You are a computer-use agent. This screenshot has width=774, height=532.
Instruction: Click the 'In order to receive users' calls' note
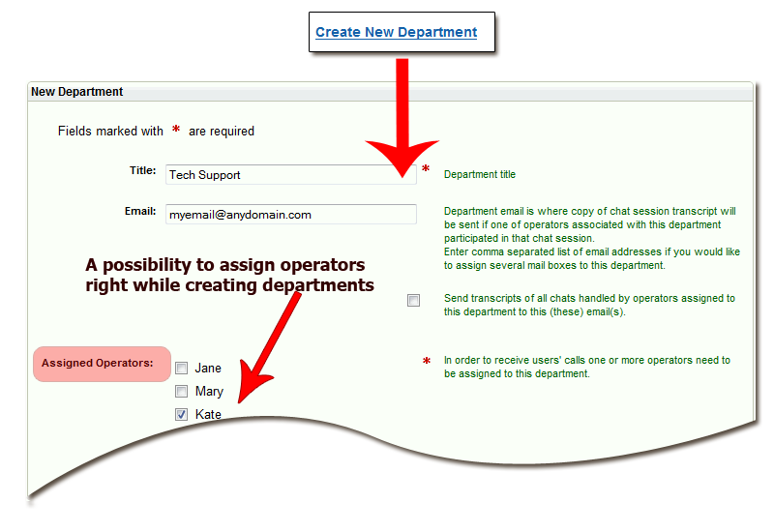[x=587, y=367]
